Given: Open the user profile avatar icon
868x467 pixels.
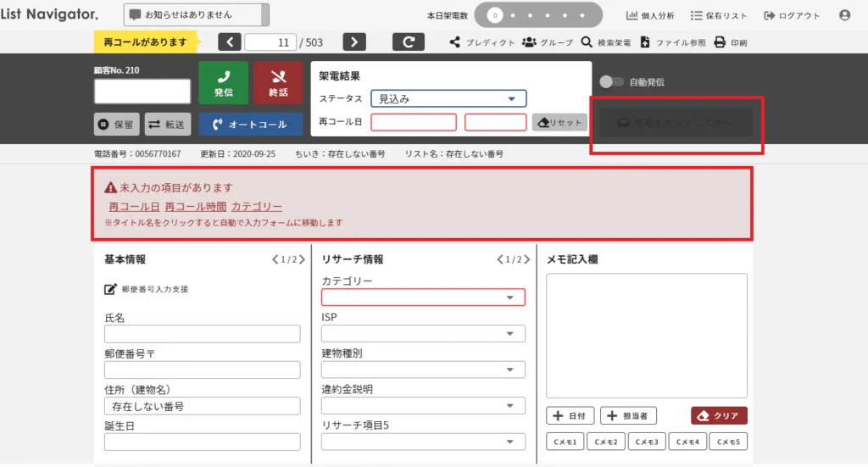Looking at the screenshot, I should click(x=844, y=15).
